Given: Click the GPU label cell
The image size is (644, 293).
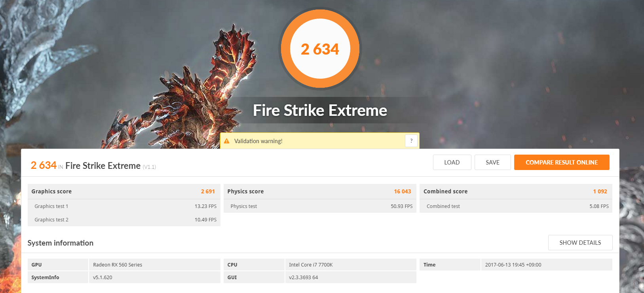Looking at the screenshot, I should tap(58, 265).
